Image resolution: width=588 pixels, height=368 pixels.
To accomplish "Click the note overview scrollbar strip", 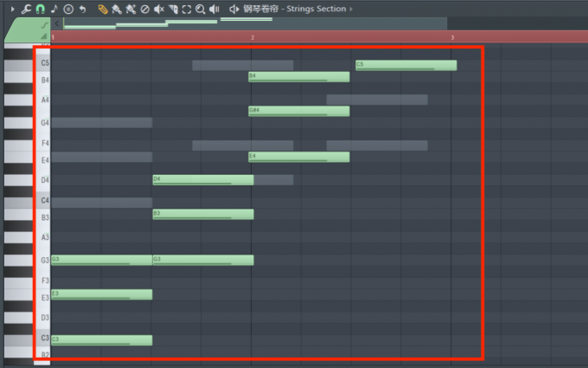I will coord(255,23).
